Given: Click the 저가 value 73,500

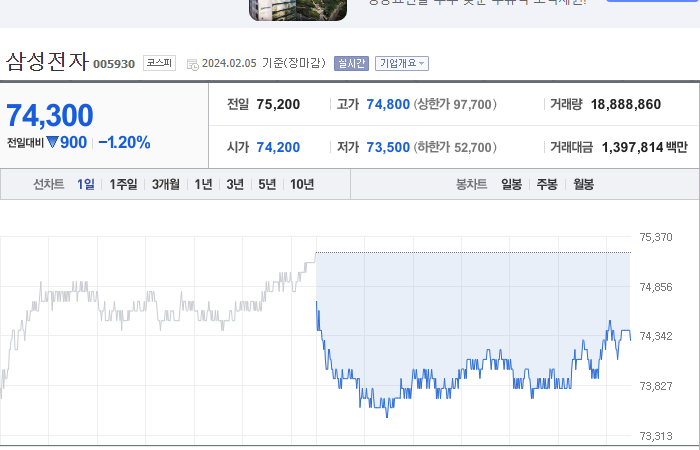Looking at the screenshot, I should (x=388, y=147).
